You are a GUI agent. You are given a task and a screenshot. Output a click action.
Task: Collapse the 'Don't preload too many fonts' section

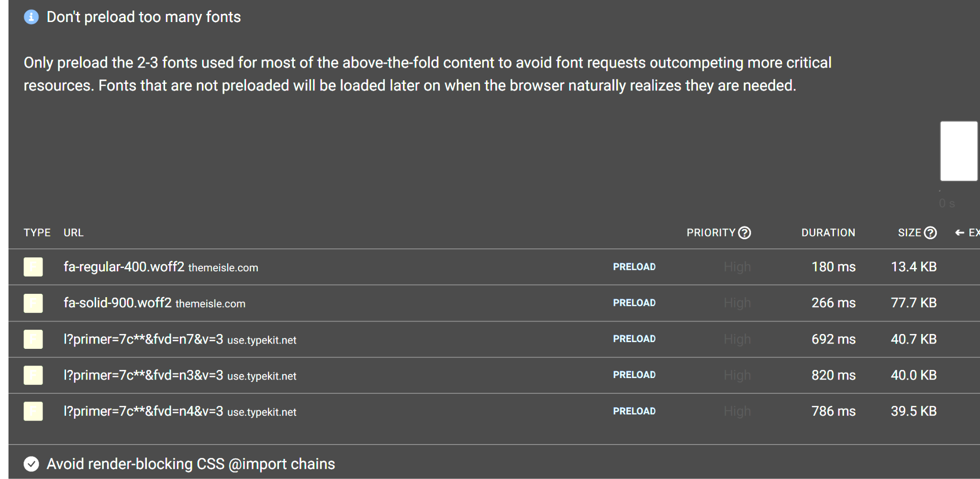[x=144, y=17]
